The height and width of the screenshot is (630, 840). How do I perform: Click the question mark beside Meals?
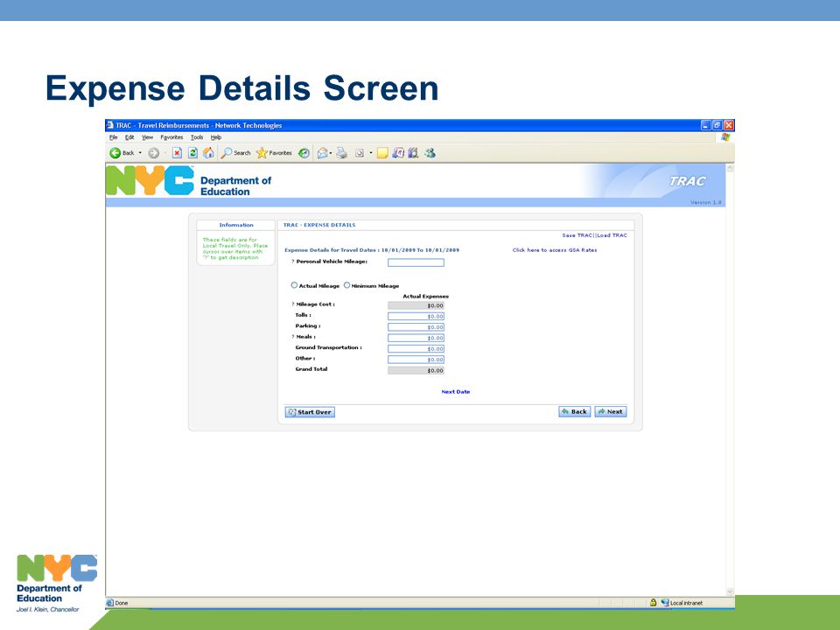click(x=292, y=337)
